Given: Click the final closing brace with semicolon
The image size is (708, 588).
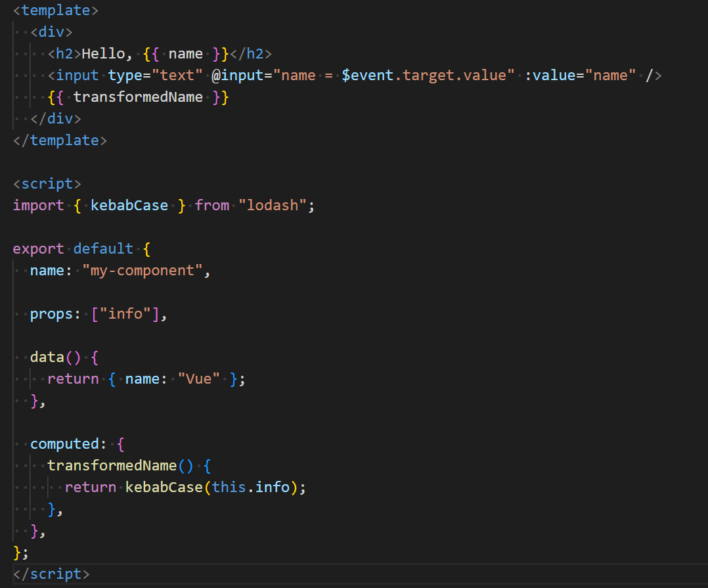Looking at the screenshot, I should (21, 553).
